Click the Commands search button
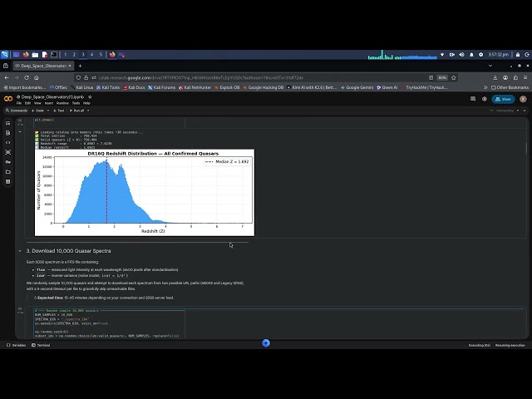 (17, 111)
